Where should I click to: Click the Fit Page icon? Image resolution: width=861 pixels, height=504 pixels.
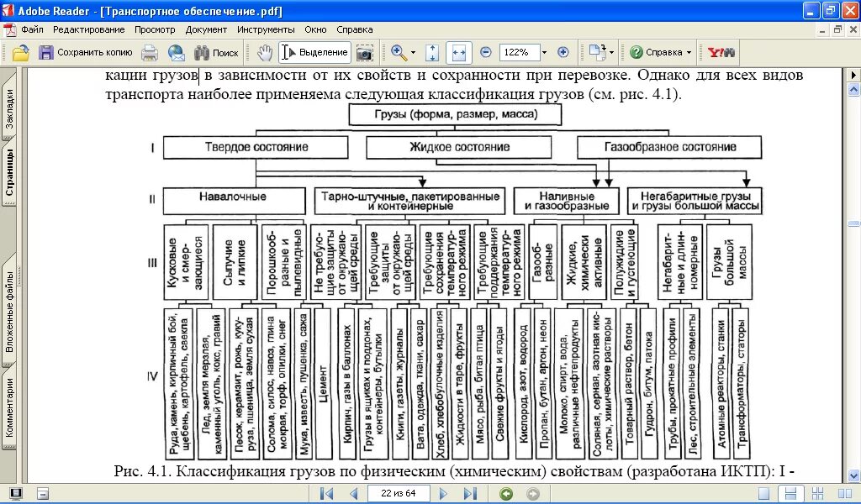432,53
